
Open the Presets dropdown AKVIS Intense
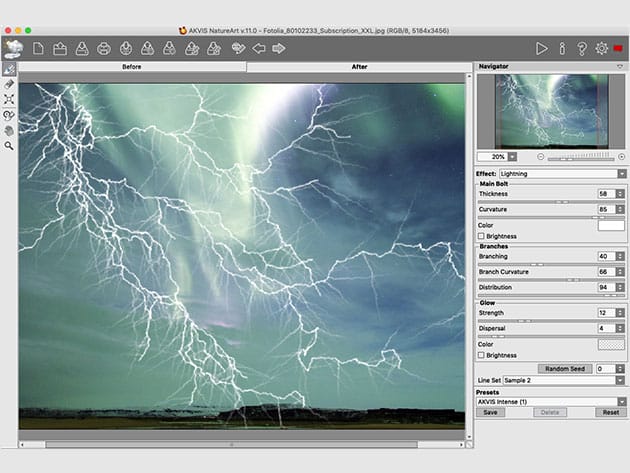[551, 401]
